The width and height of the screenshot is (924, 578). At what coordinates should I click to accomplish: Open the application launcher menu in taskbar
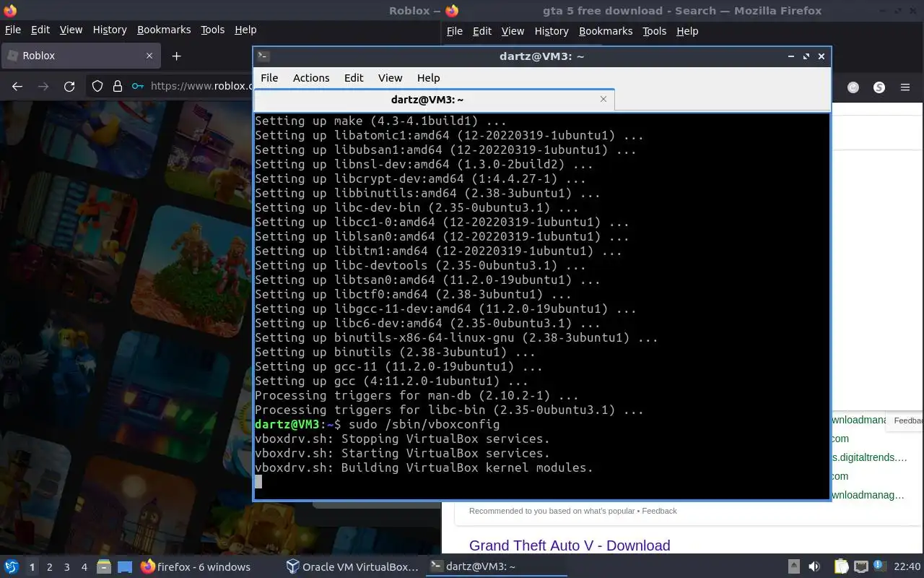click(x=12, y=566)
